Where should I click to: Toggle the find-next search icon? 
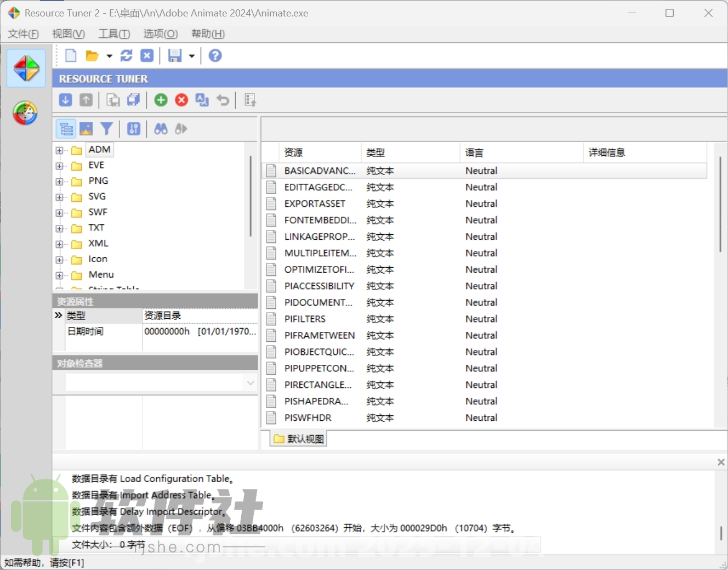[181, 128]
